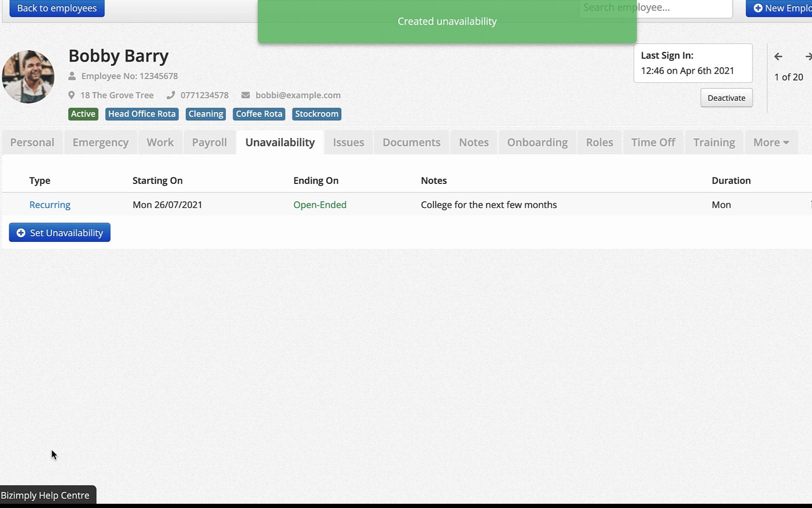Click the Head Office Rota tag
This screenshot has width=812, height=508.
coord(142,114)
